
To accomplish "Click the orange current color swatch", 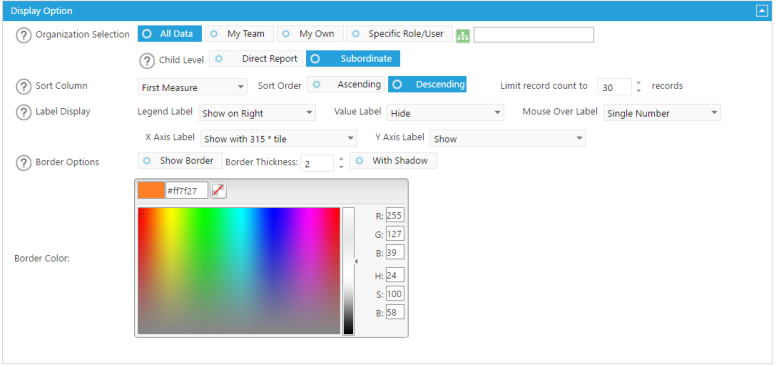I will click(151, 190).
